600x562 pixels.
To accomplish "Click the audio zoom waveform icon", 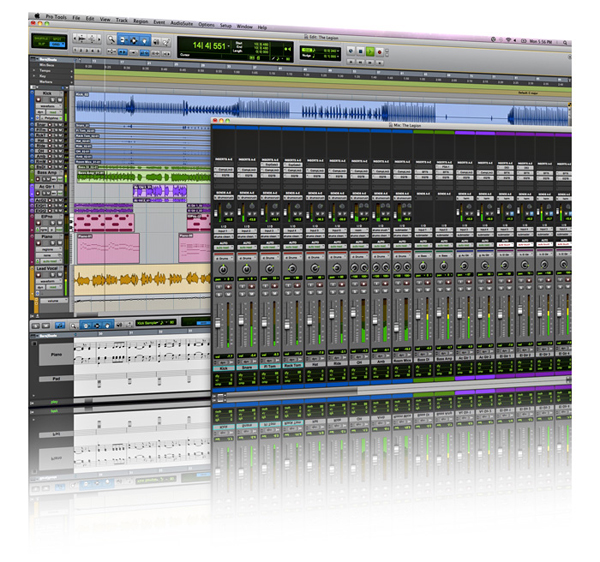I will (x=82, y=38).
